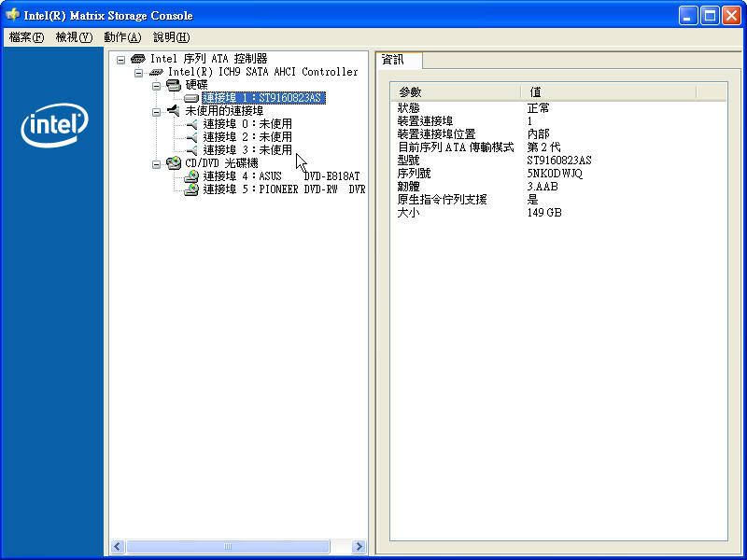747x560 pixels.
Task: Collapse the Intel 序列 ATA 控制器 node
Action: coord(121,60)
